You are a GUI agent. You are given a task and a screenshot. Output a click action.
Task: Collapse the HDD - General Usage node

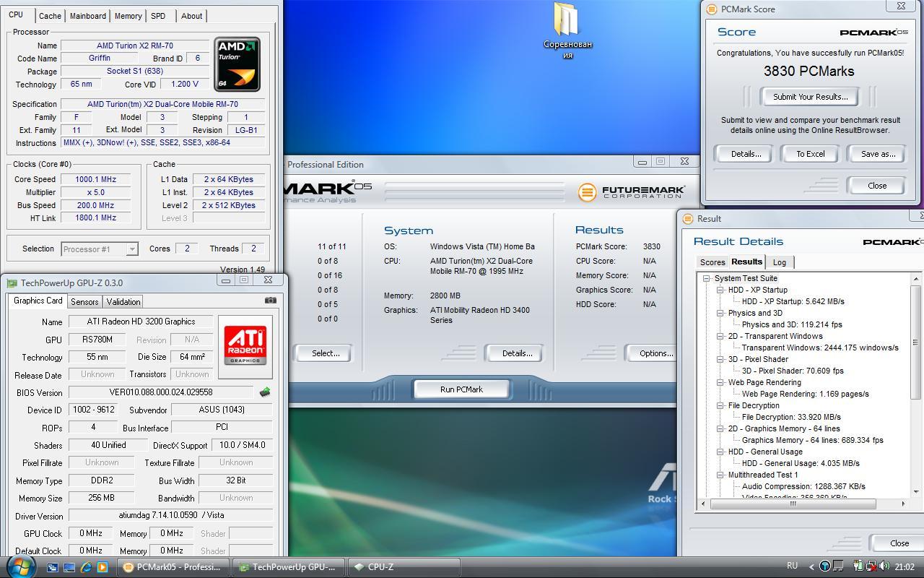[x=720, y=452]
